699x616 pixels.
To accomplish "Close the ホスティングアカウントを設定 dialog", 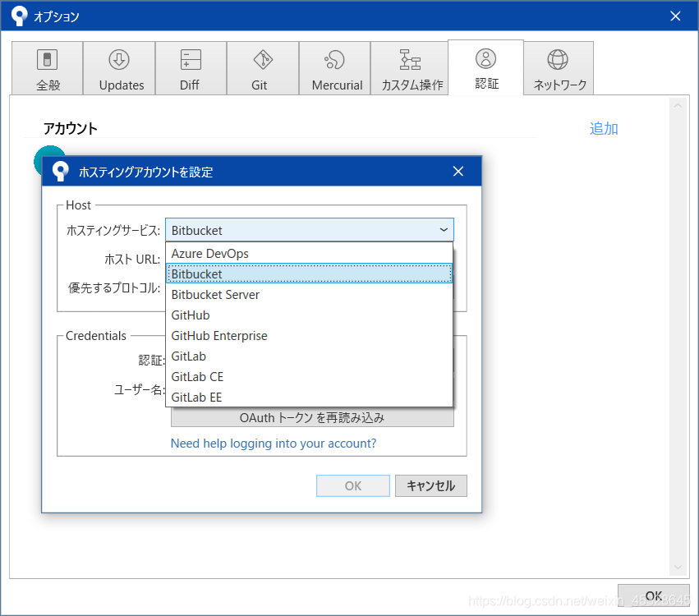I will [x=458, y=171].
